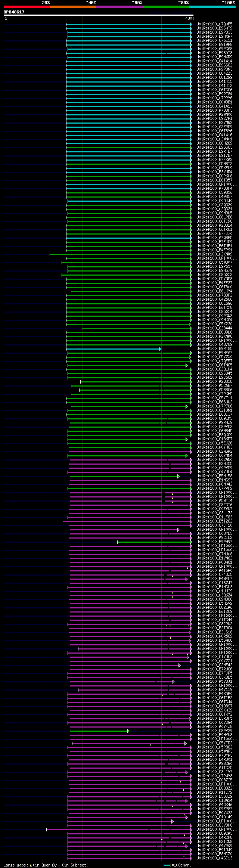Click label UniRef100_C7MUA8
The image size is (239, 868).
click(x=214, y=554)
